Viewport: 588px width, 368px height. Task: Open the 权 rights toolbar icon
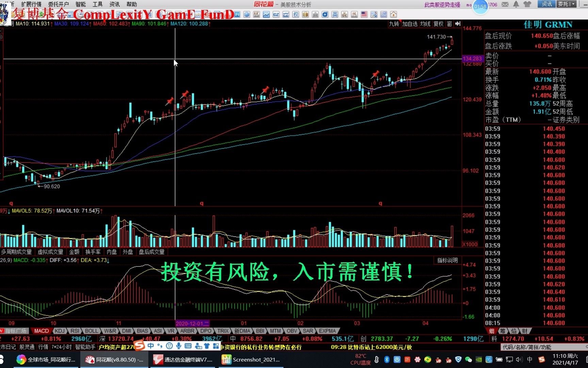(x=296, y=14)
